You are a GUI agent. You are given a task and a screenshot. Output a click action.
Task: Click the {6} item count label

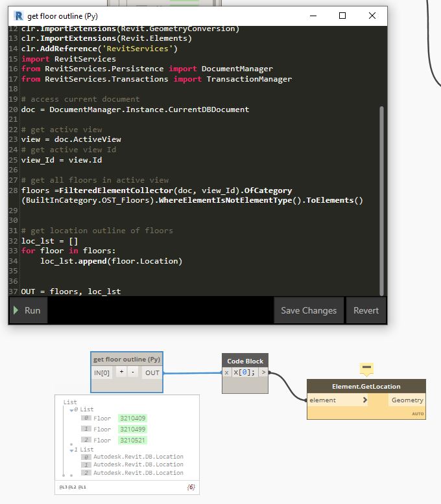(191, 487)
